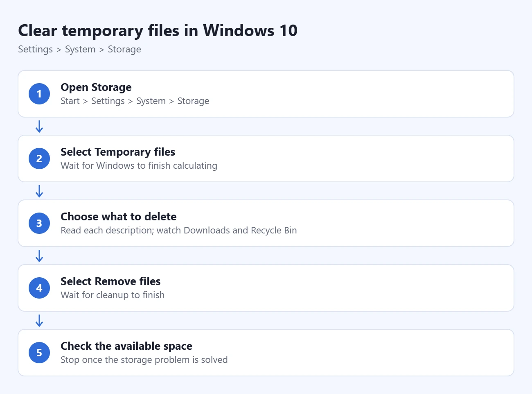
Task: Click "Stop once the storage problem is solved"
Action: point(144,360)
